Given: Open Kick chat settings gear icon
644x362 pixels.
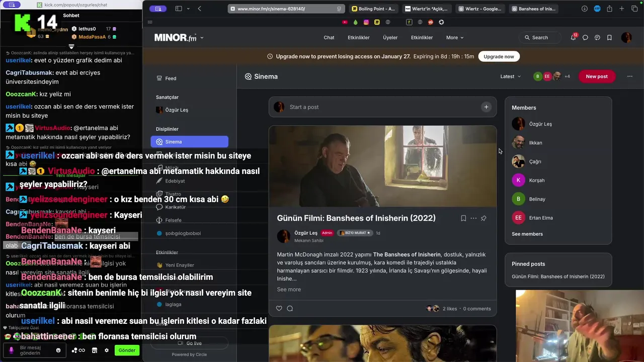Looking at the screenshot, I should click(x=107, y=350).
